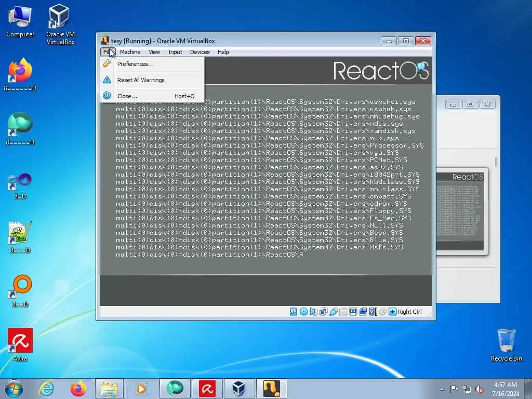Close the background VirtualBox Manager window

[487, 104]
